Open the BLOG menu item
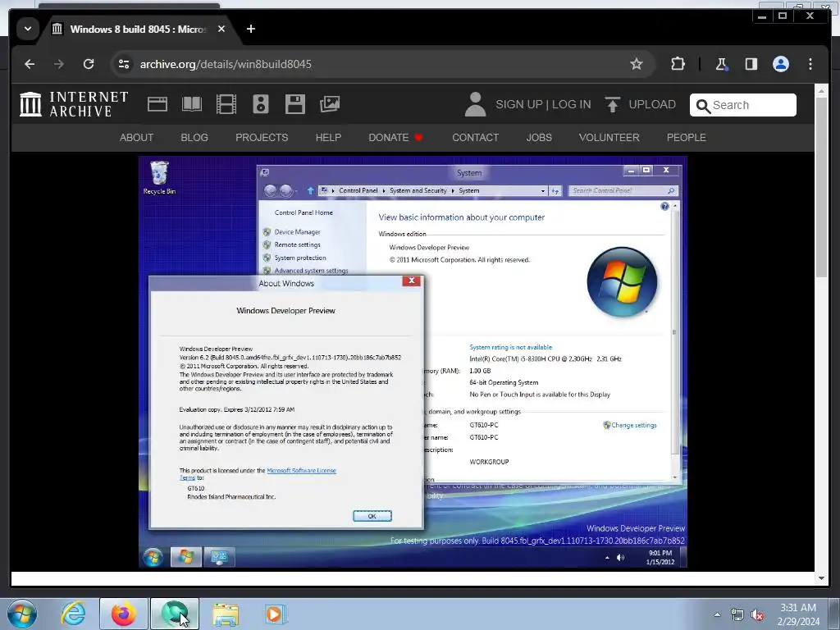Screen dimensions: 840x630 194,138
